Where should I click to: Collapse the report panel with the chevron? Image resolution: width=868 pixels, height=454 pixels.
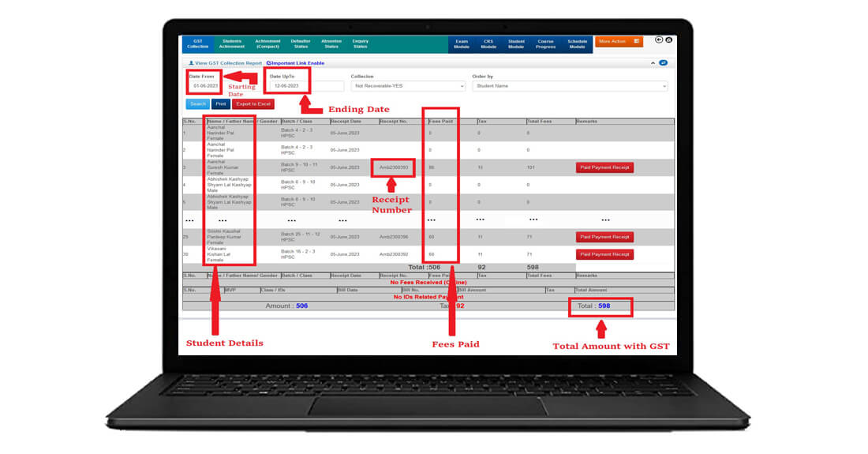click(652, 62)
